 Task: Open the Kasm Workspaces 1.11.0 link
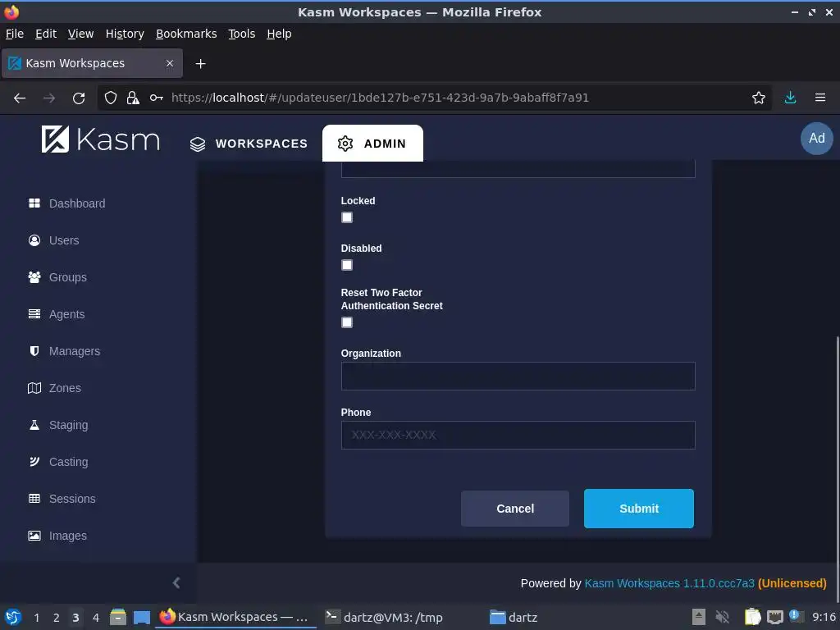(669, 583)
